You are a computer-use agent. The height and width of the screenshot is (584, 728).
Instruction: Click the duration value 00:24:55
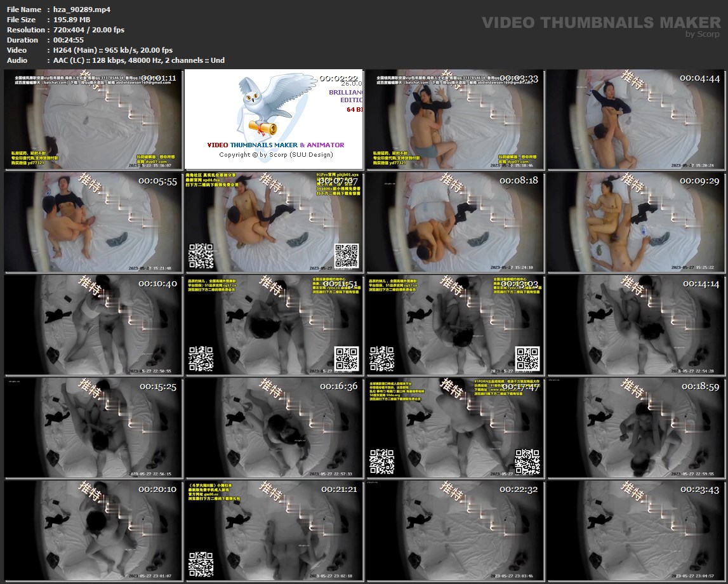[69, 40]
